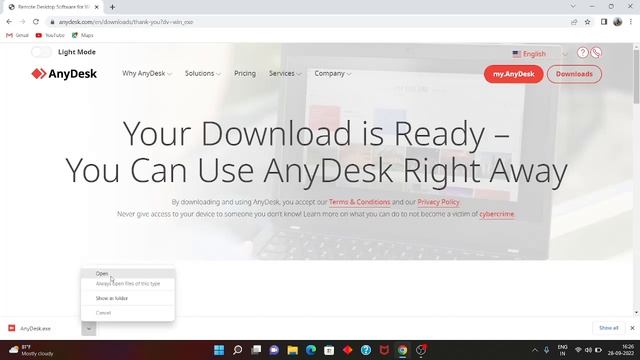Open Task View in taskbar
This screenshot has height=360, width=640.
coord(256,350)
